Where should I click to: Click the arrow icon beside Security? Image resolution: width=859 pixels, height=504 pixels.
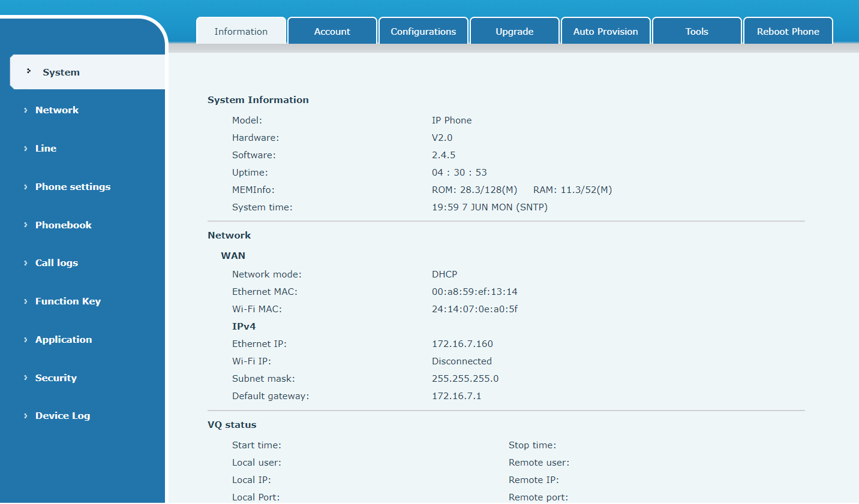(25, 378)
